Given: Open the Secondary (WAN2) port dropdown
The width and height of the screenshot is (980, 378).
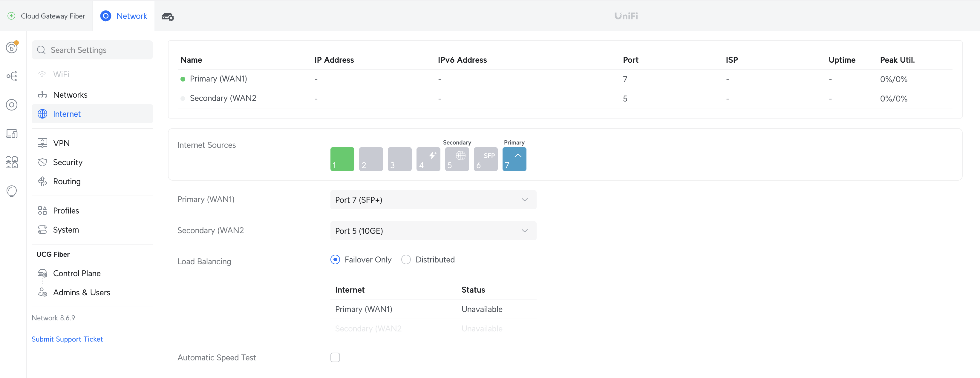Looking at the screenshot, I should tap(433, 231).
